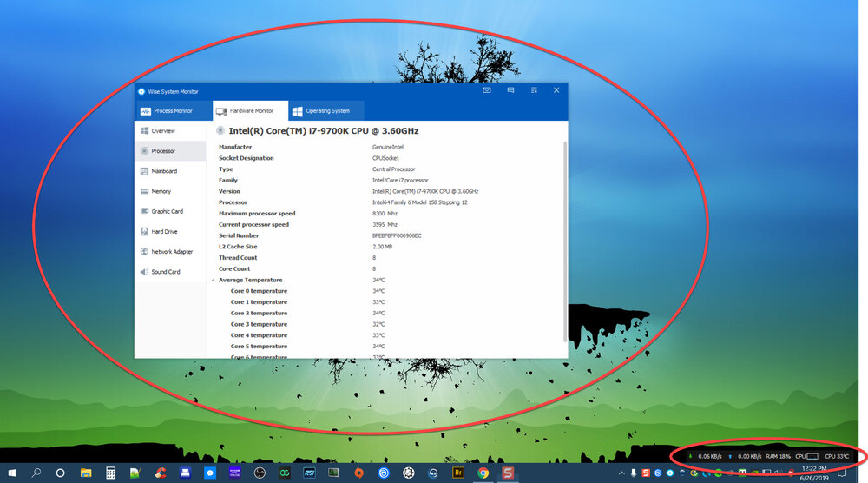868x483 pixels.
Task: Select the Core 4 temperature row
Action: coord(386,335)
